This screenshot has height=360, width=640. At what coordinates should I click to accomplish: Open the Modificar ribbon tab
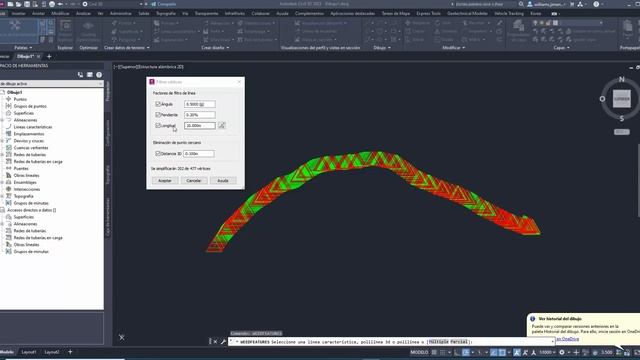click(60, 13)
